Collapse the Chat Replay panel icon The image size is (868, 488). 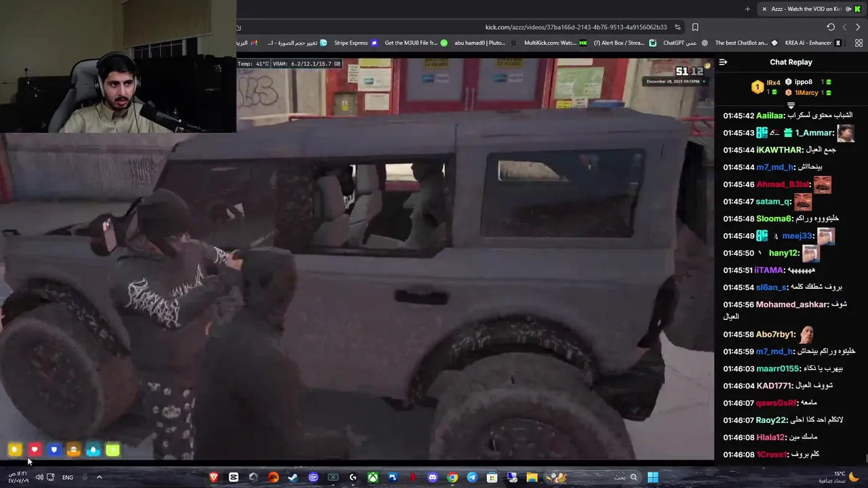723,62
